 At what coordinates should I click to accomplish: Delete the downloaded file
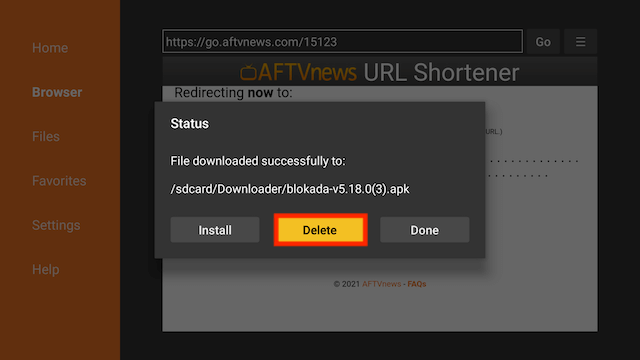[320, 230]
